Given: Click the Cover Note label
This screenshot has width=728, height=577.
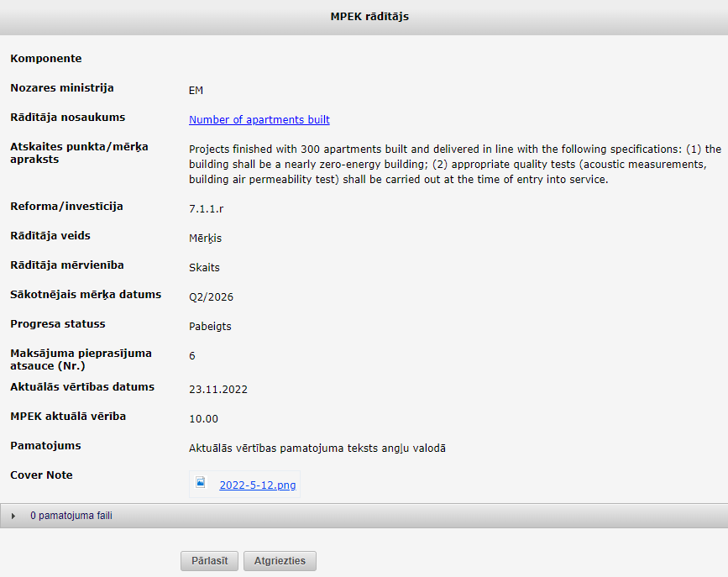Looking at the screenshot, I should (x=41, y=475).
